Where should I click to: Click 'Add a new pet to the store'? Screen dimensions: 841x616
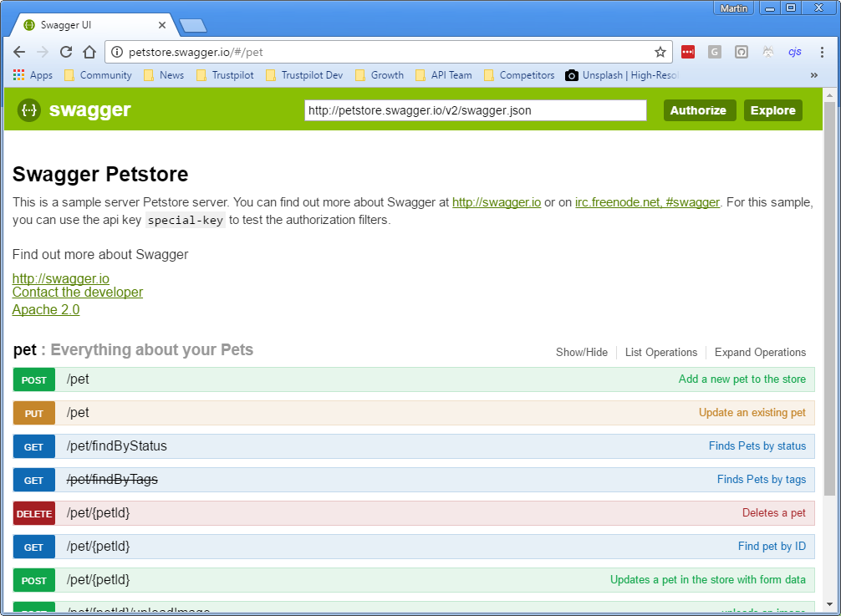coord(742,379)
